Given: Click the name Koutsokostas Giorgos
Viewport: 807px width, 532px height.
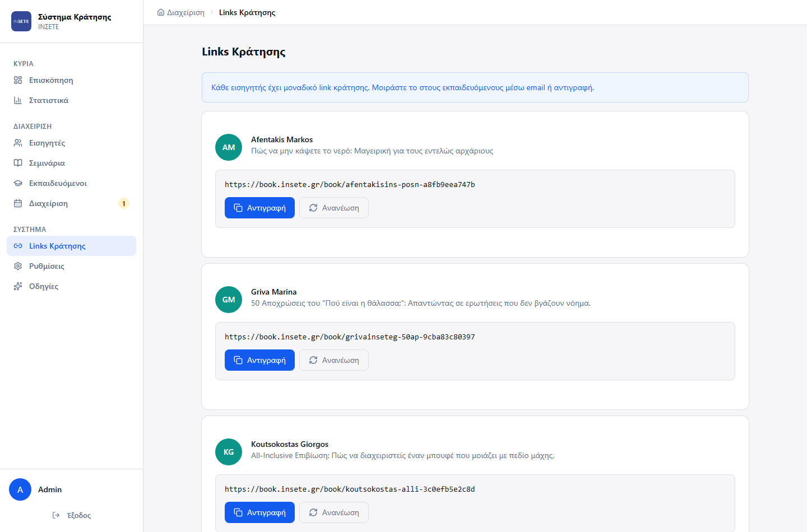Looking at the screenshot, I should pos(290,444).
